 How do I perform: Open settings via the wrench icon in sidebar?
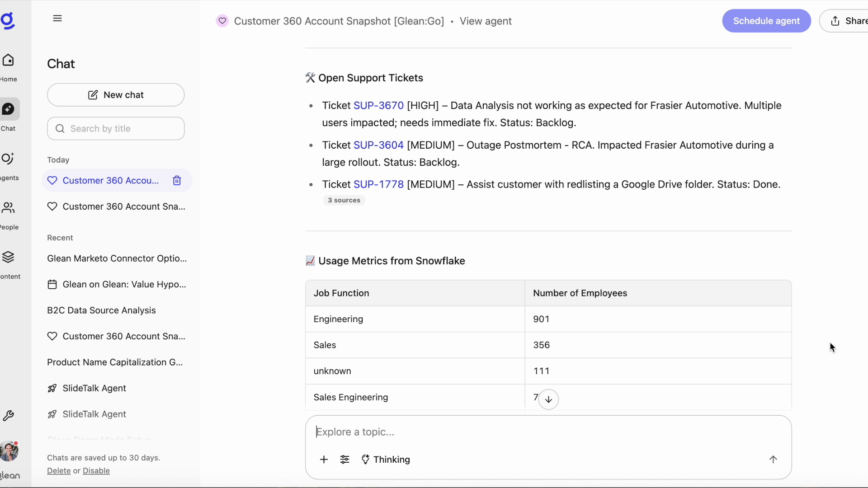[9, 416]
